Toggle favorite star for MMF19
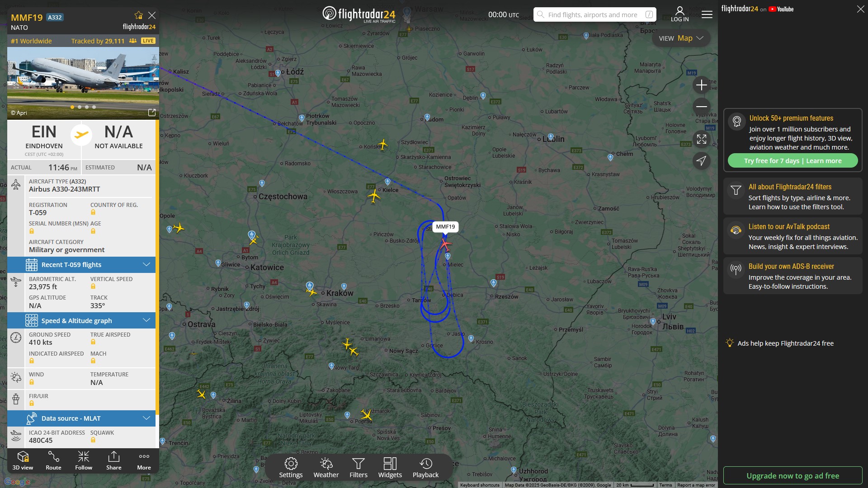868x488 pixels. click(139, 15)
